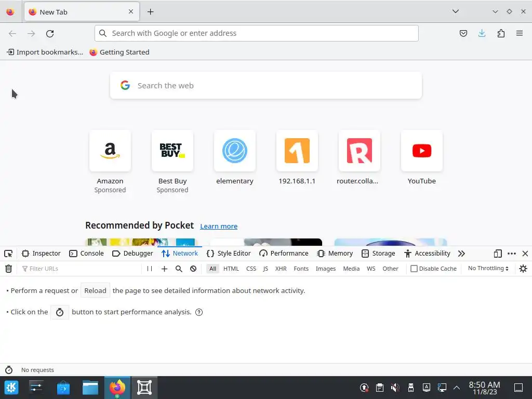
Task: Switch to the Storage tab
Action: pos(378,254)
